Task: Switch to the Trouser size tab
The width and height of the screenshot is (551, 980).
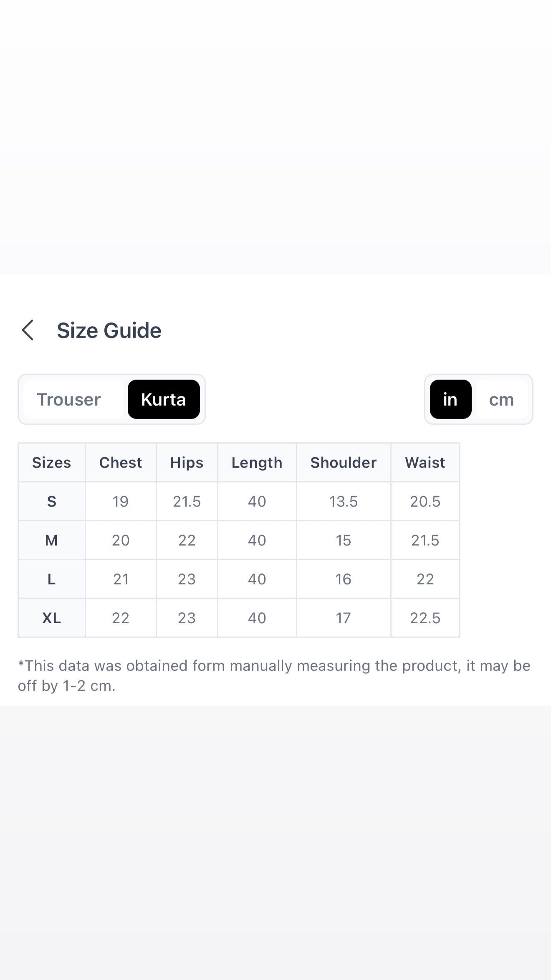Action: (x=69, y=399)
